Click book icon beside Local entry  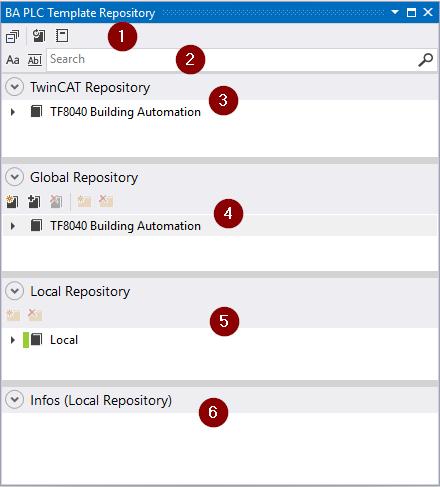pos(36,340)
